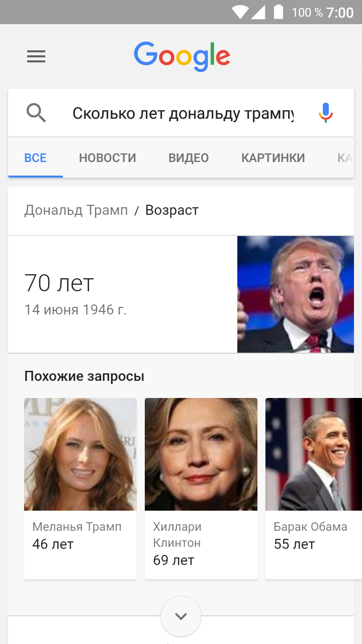Image resolution: width=362 pixels, height=644 pixels.
Task: Open the Меланья Трамп card photo
Action: coord(80,454)
